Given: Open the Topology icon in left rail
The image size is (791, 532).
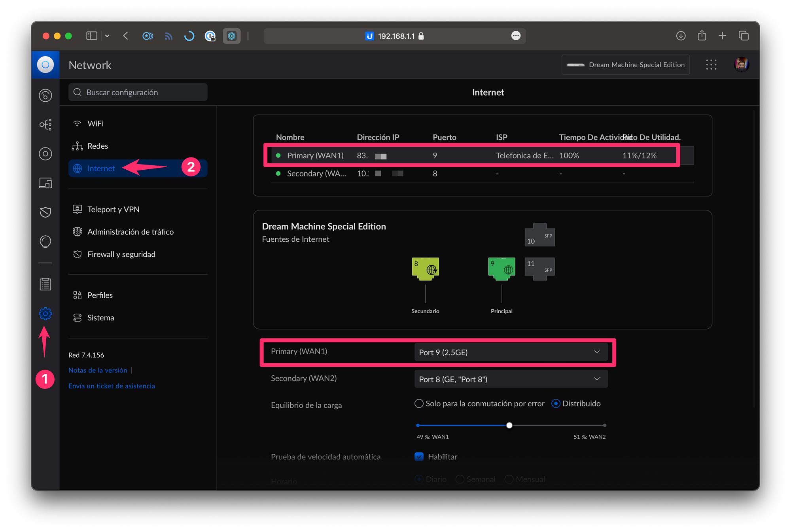Looking at the screenshot, I should (45, 125).
